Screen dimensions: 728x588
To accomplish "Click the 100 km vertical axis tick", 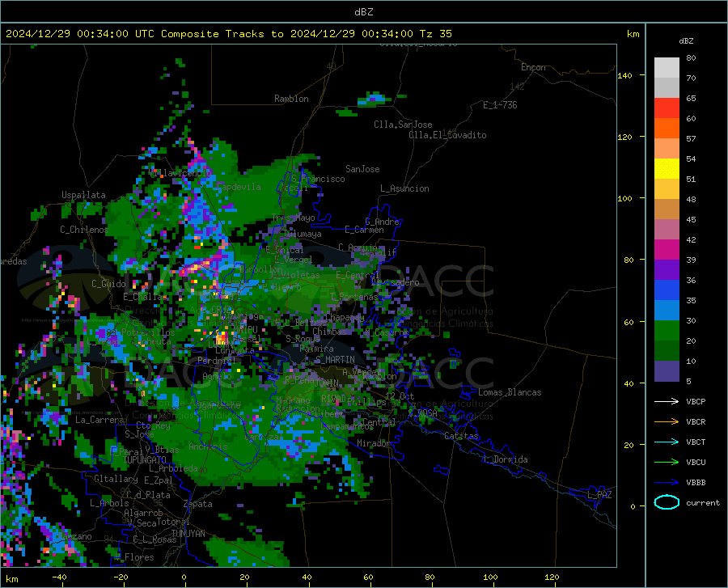I will 625,198.
